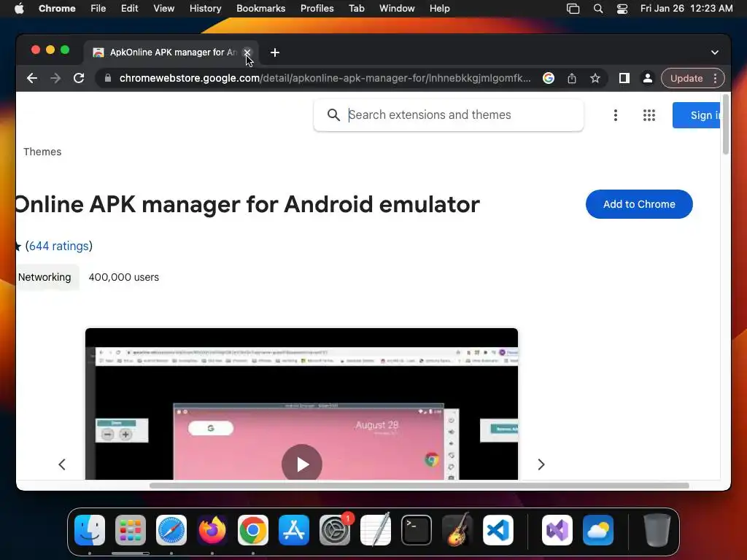Open Finder from the Dock

click(90, 530)
